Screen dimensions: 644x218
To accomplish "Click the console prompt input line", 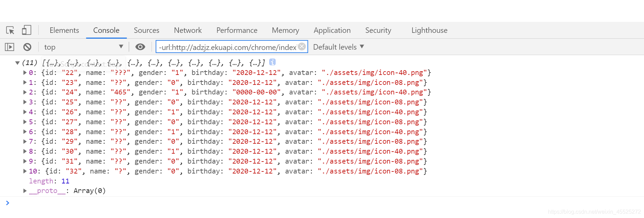I will [308, 203].
